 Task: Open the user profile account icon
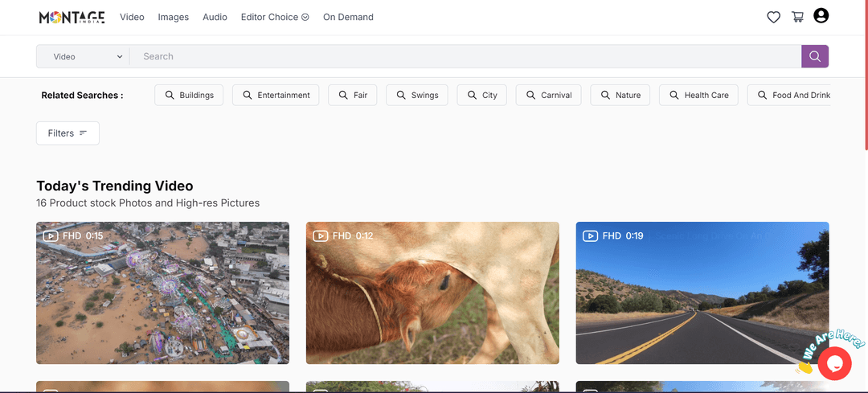coord(821,16)
